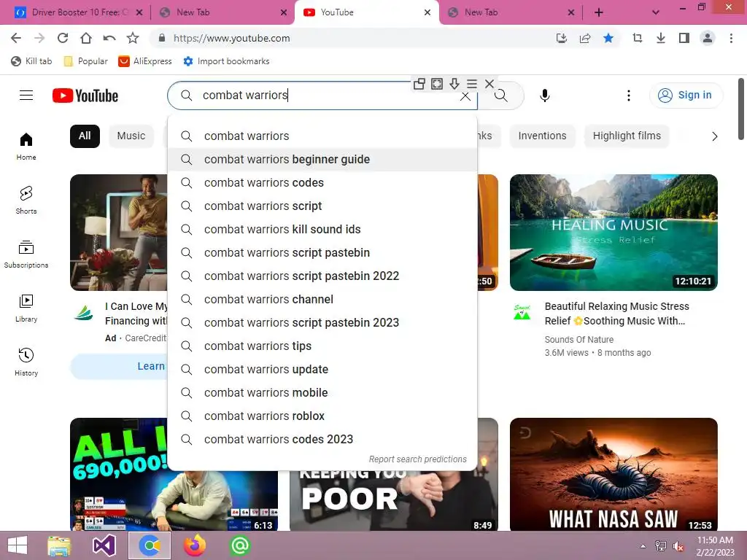Screen dimensions: 747x560
Task: Open Firefox from the taskbar
Action: (x=195, y=545)
